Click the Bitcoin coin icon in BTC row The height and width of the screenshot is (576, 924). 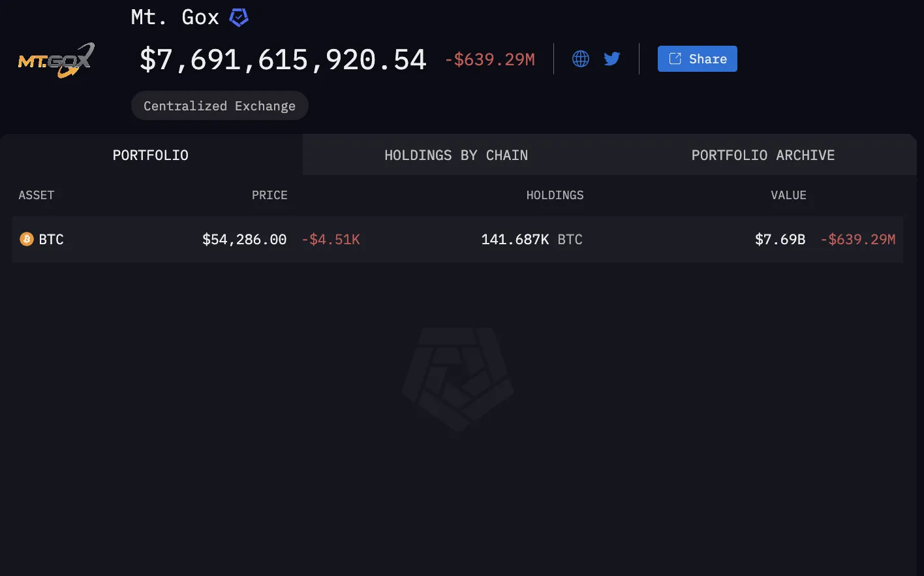click(27, 239)
